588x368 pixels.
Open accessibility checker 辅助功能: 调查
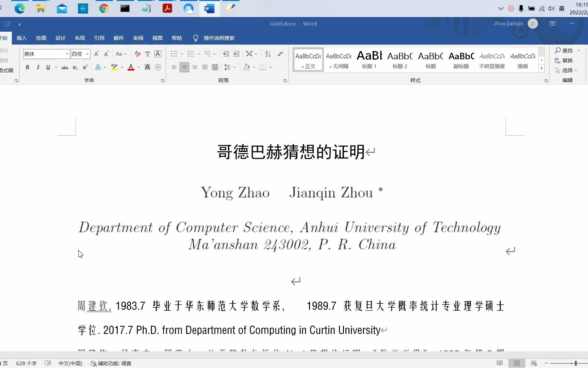111,363
